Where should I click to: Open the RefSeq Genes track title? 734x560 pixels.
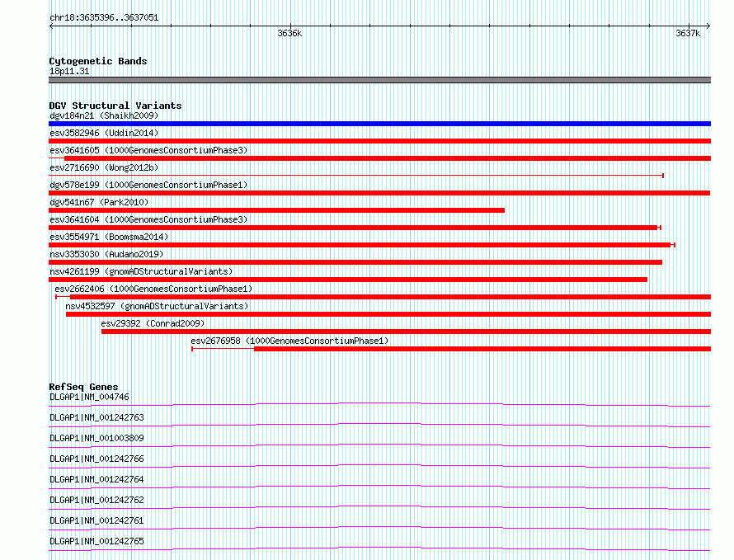click(83, 387)
